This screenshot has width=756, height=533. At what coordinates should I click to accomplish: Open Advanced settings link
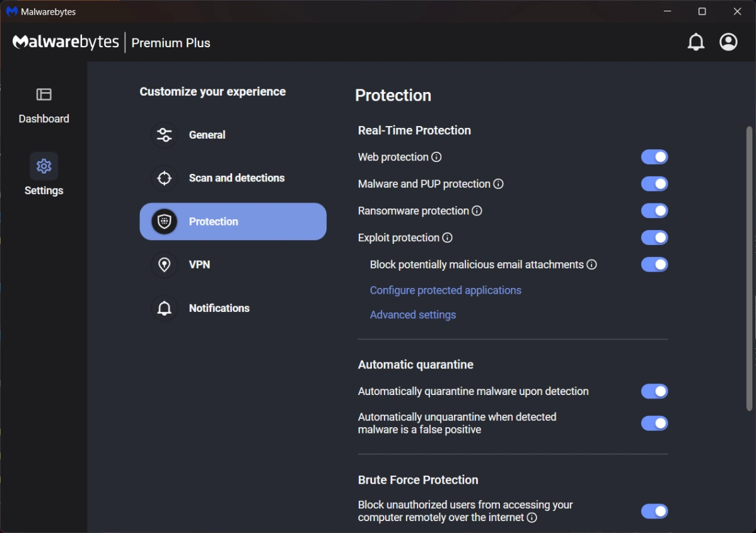pos(412,315)
